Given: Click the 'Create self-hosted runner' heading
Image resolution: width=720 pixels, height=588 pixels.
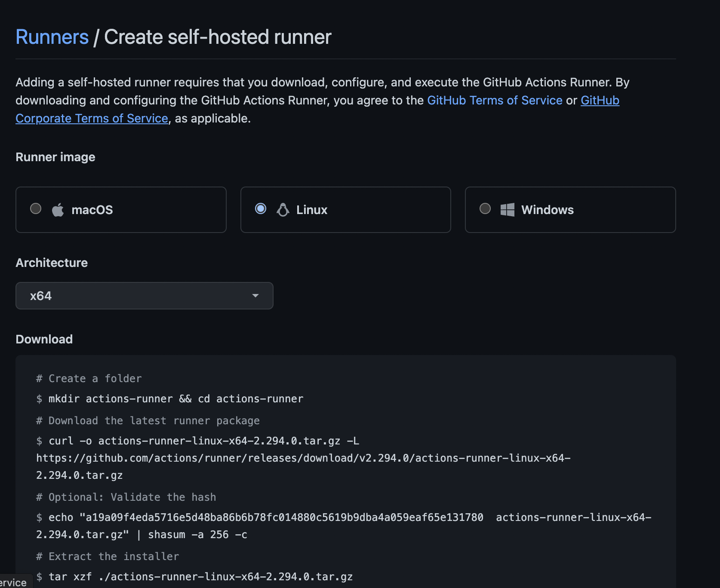Looking at the screenshot, I should click(x=218, y=37).
